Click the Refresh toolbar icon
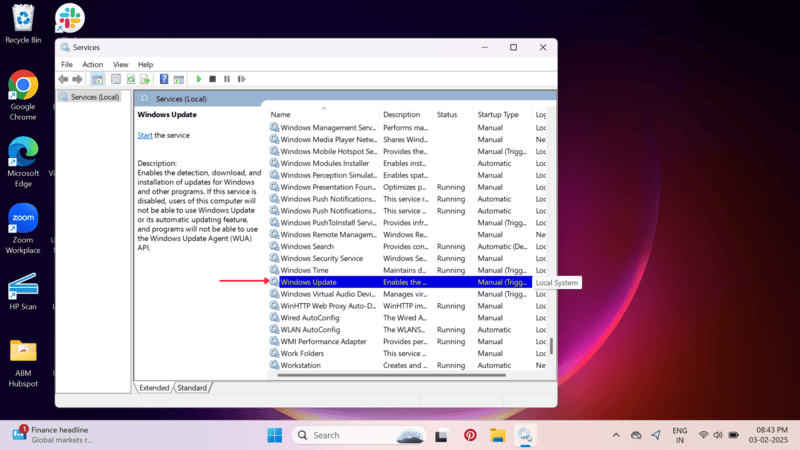Viewport: 800px width, 450px height. [131, 79]
